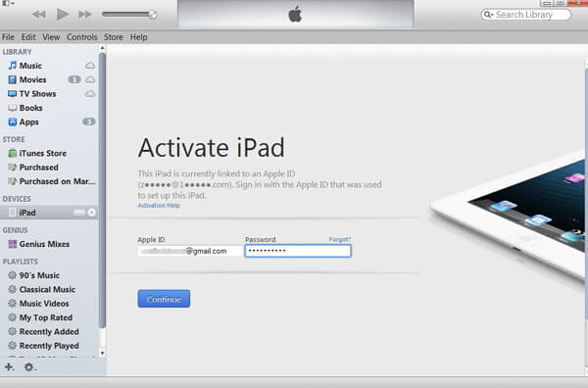
Task: Select the Music library icon
Action: tap(13, 66)
